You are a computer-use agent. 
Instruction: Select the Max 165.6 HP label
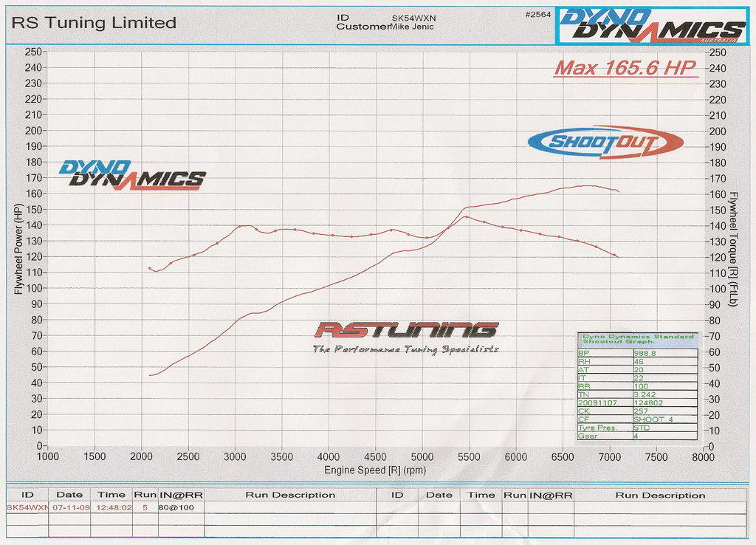[625, 68]
